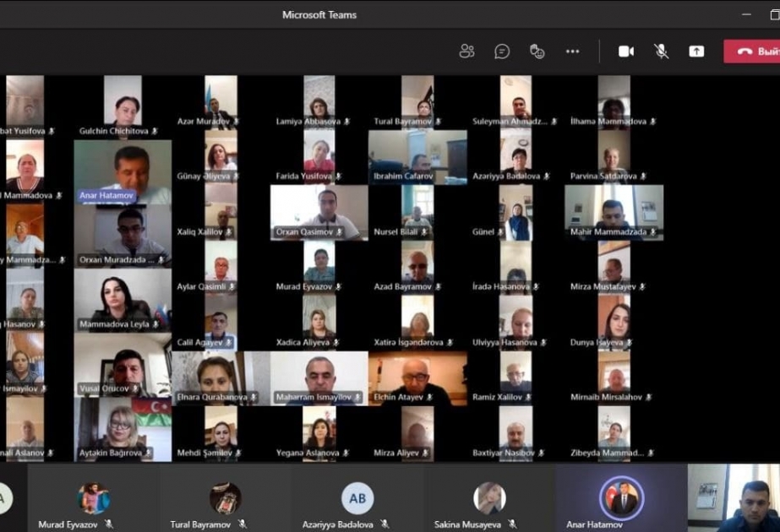780x532 pixels.
Task: Open Orxan Qasimov's video tile
Action: click(319, 213)
